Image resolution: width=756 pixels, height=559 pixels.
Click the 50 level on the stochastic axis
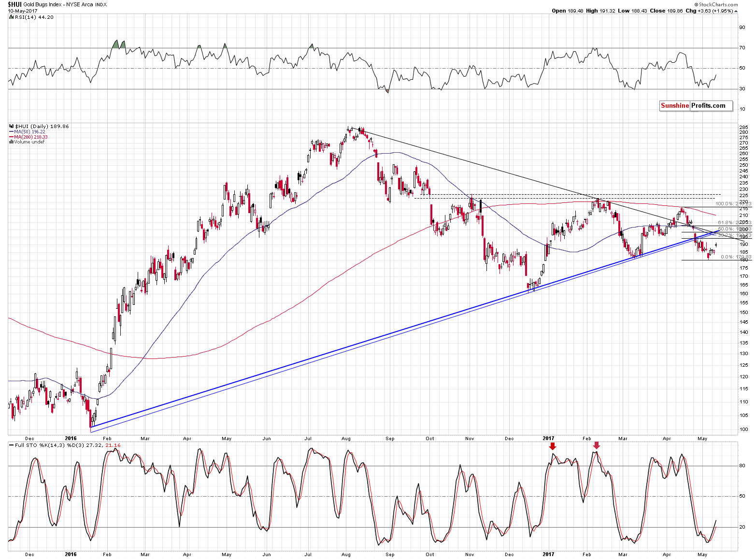coord(742,496)
